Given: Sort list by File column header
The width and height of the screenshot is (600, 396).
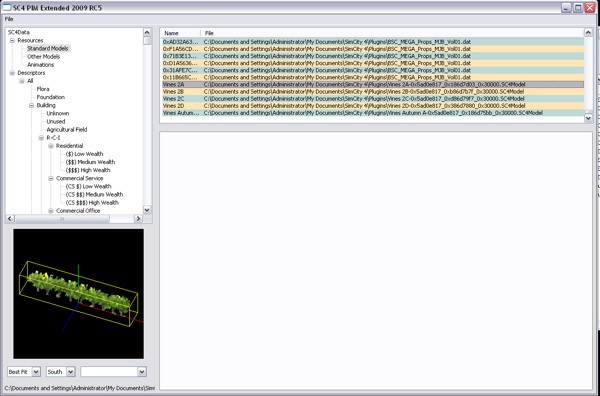Looking at the screenshot, I should (392, 33).
